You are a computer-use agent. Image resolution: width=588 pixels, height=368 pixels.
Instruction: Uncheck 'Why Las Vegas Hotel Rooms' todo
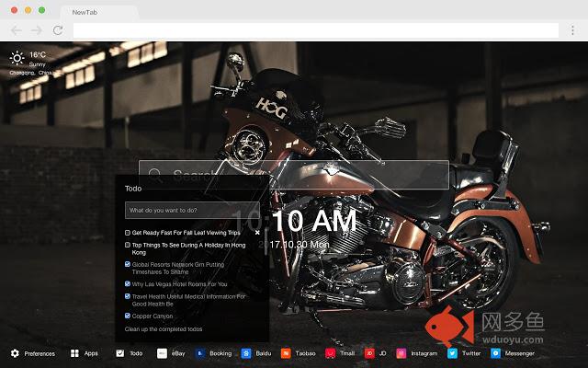click(128, 284)
